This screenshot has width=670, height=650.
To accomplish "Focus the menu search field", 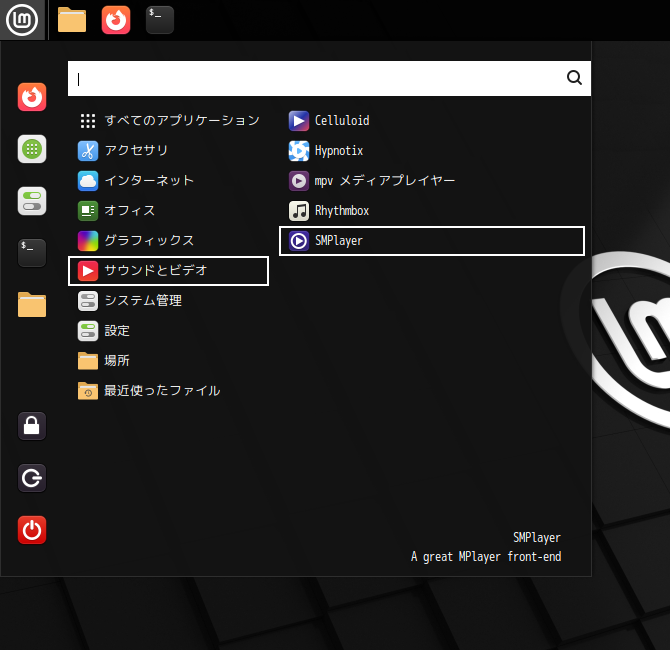I will coord(329,79).
